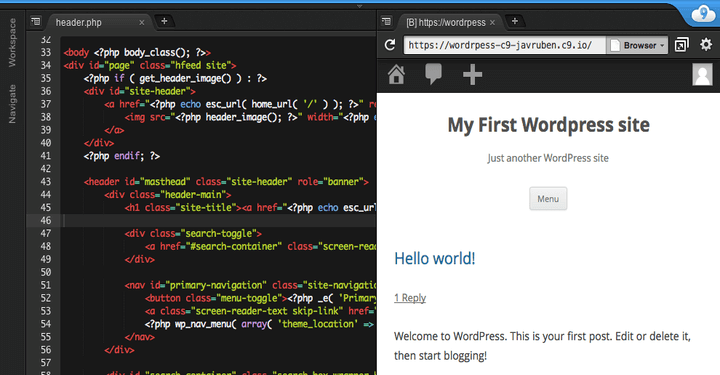720x375 pixels.
Task: Add a new tab in preview pane
Action: [x=515, y=21]
